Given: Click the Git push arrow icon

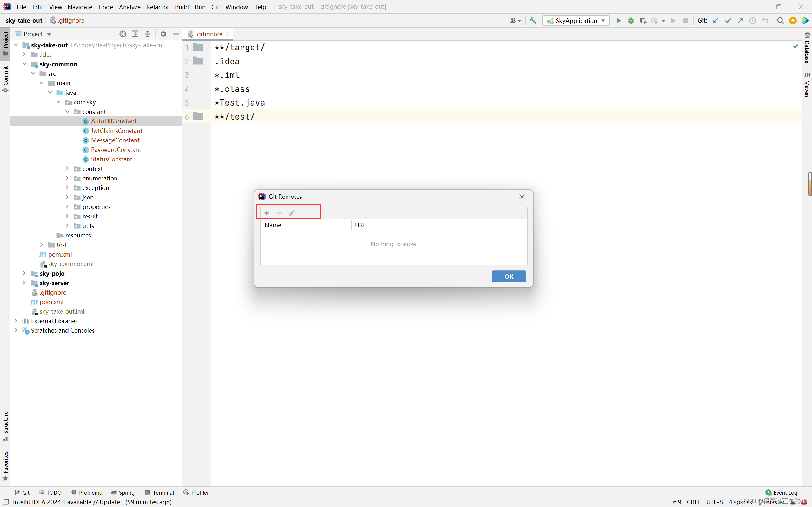Looking at the screenshot, I should click(x=740, y=21).
